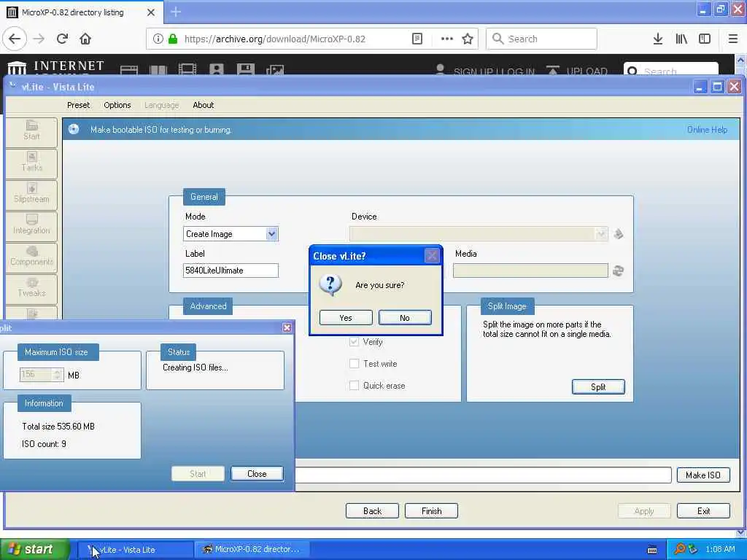
Task: Show site info icon in address bar
Action: (x=158, y=39)
